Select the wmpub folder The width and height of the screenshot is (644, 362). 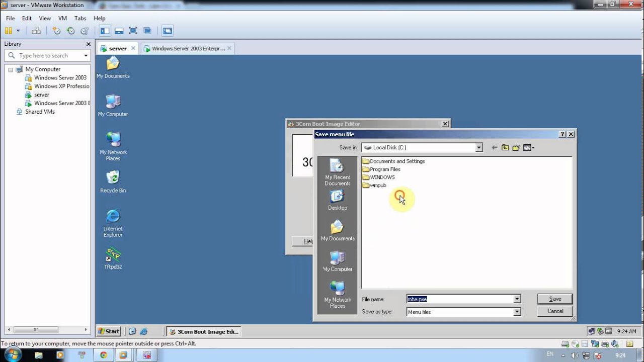click(374, 186)
